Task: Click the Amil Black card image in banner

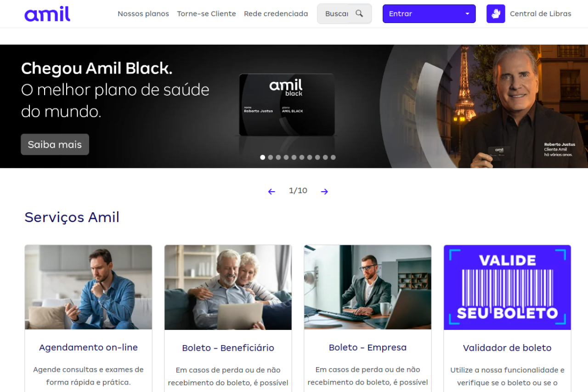Action: point(287,105)
